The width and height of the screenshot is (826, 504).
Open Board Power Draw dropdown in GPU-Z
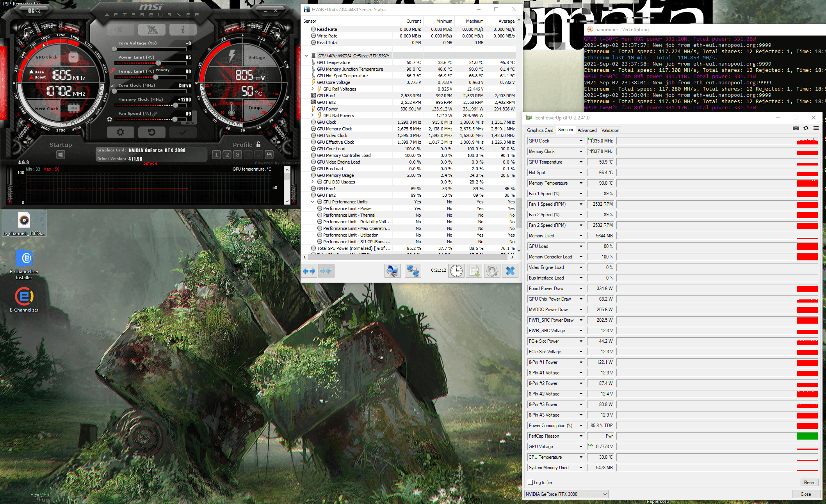click(580, 289)
